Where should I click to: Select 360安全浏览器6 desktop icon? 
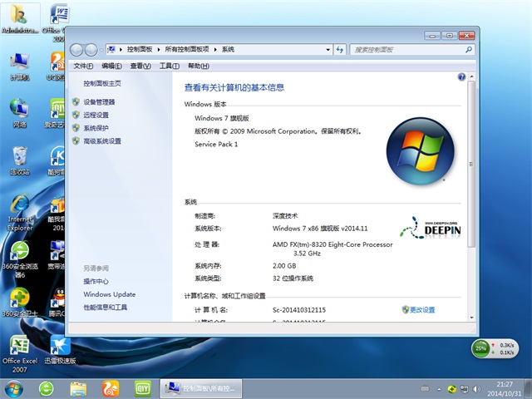click(x=20, y=259)
